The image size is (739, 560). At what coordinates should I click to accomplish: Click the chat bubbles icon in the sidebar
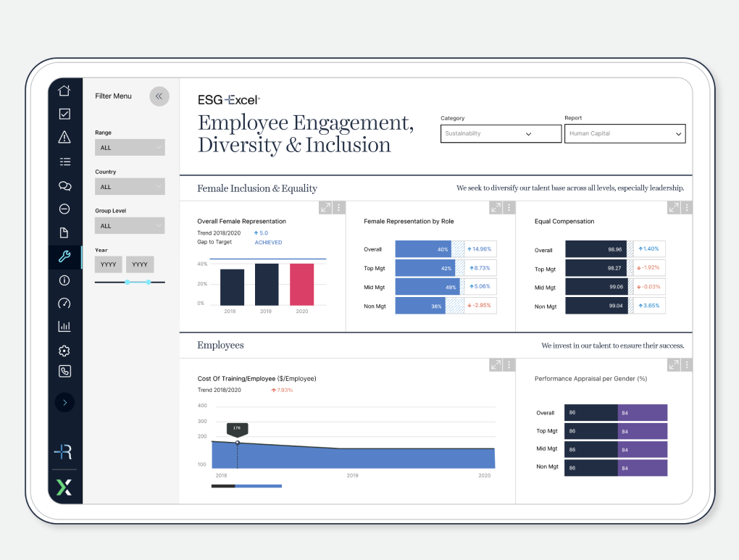[x=64, y=185]
